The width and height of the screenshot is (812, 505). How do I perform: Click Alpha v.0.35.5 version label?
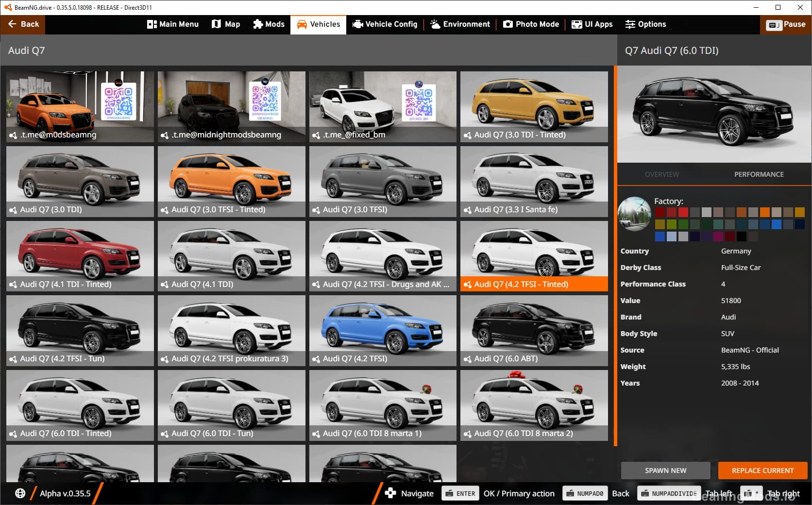click(65, 493)
